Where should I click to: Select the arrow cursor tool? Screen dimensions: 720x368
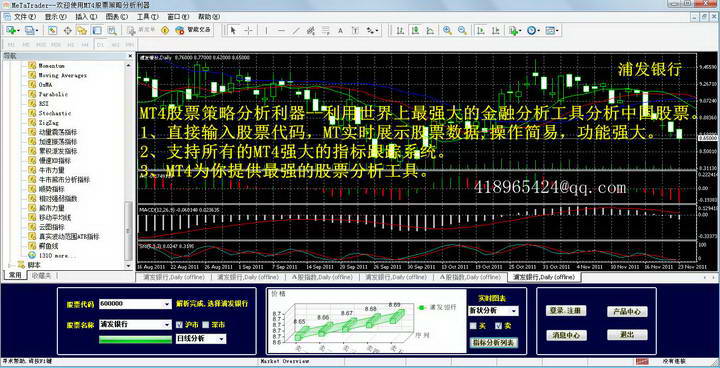(233, 30)
